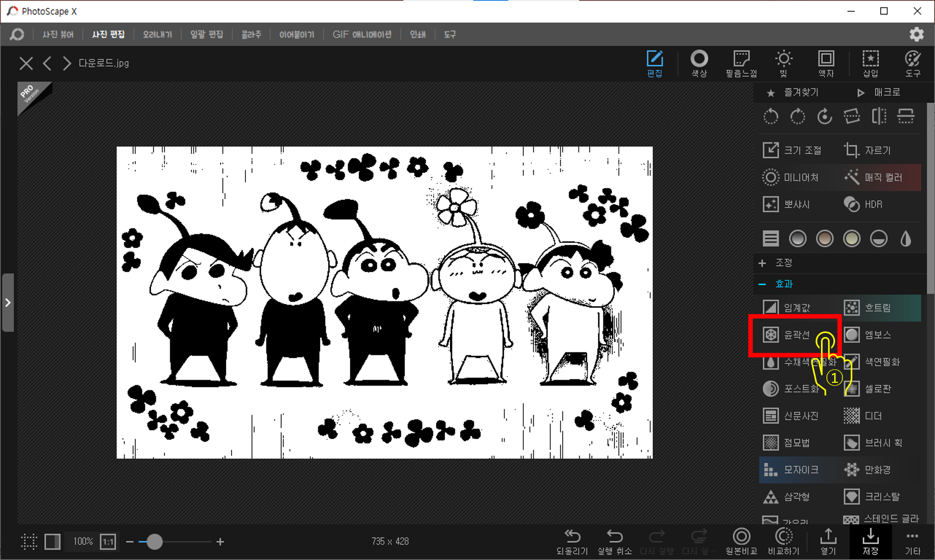Image resolution: width=935 pixels, height=560 pixels.
Task: Expand the left side panel arrow
Action: click(x=7, y=302)
